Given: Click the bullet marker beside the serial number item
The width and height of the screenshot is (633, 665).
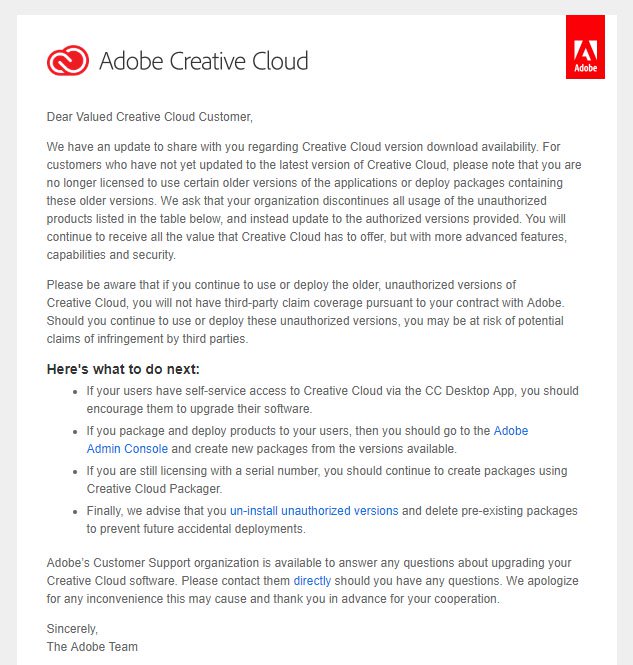Looking at the screenshot, I should 76,471.
